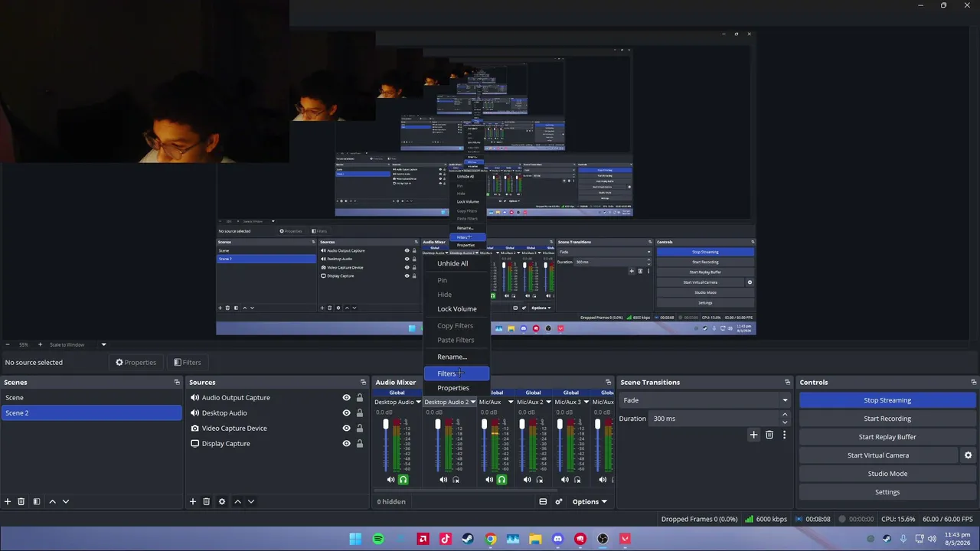Open source properties gear in Sources toolbar
This screenshot has width=980, height=551.
tap(222, 501)
